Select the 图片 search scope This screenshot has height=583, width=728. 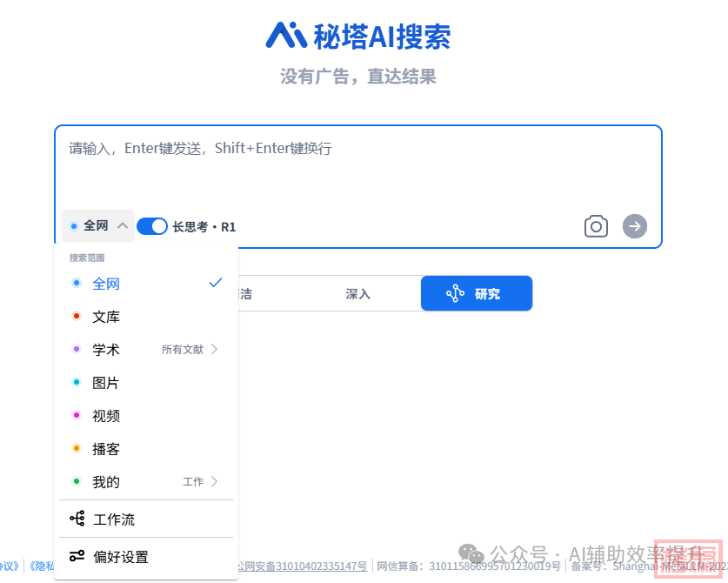click(106, 383)
